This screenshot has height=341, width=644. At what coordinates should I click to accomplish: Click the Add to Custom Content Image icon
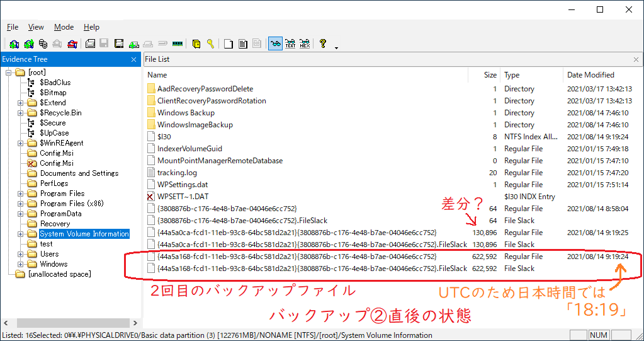(134, 43)
